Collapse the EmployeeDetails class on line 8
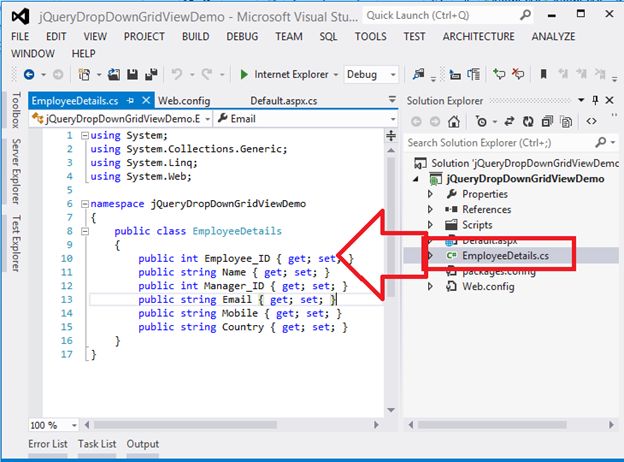 (x=85, y=231)
